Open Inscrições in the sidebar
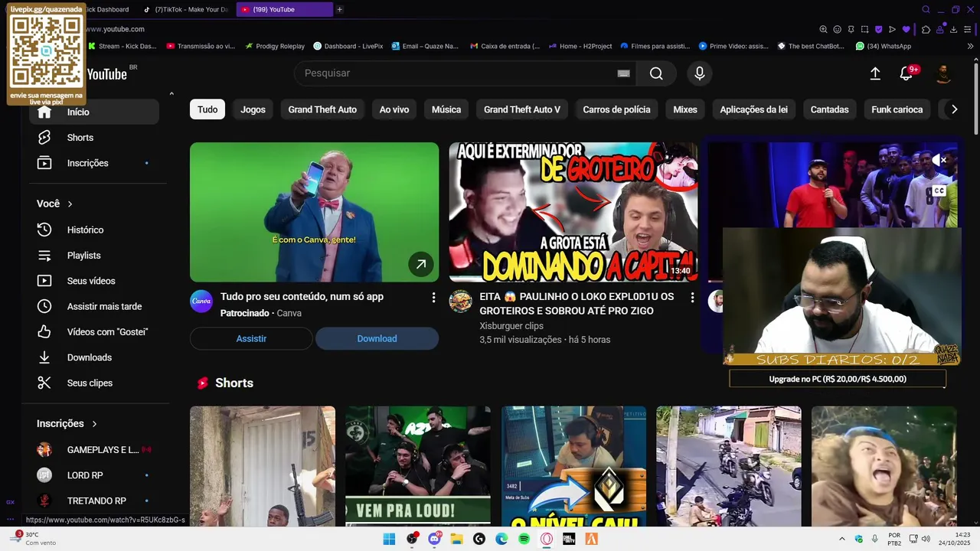Viewport: 980px width, 551px height. [x=94, y=163]
